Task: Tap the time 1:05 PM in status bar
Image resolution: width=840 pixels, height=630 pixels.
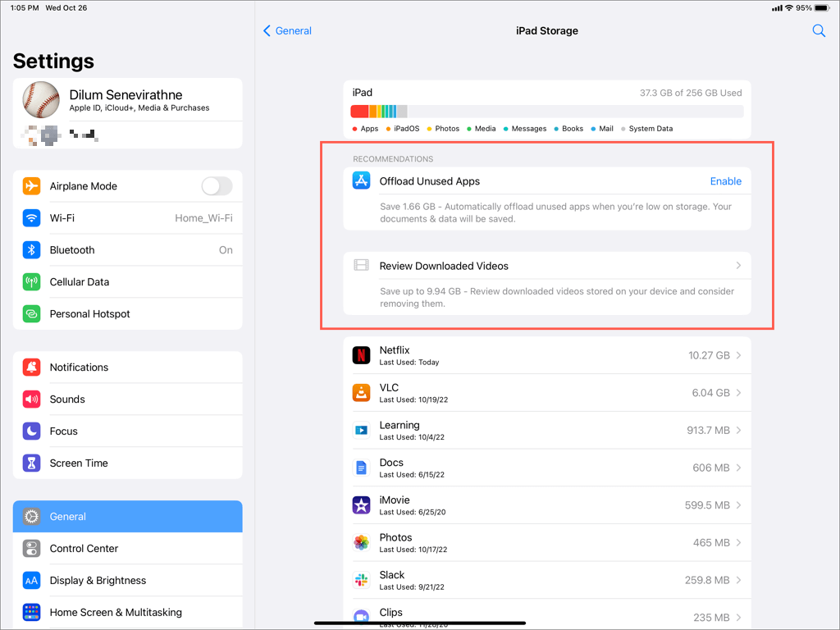Action: point(25,8)
